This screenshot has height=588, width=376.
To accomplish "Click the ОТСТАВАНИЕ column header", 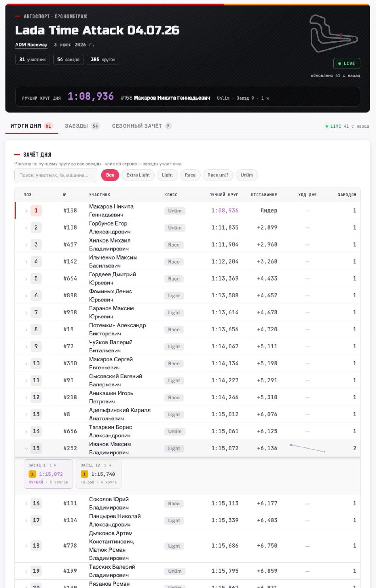I will coord(264,195).
